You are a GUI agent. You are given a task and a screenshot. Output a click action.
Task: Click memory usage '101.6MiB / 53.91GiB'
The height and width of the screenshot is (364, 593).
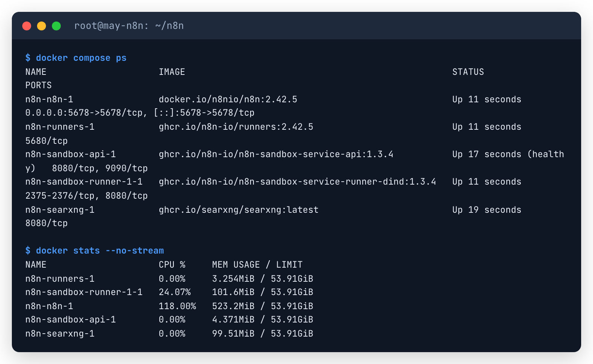[263, 292]
